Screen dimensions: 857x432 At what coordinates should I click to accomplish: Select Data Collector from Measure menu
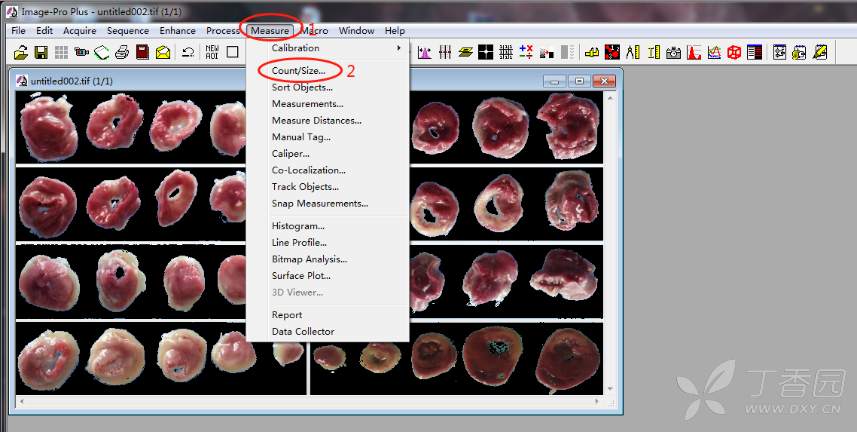(303, 331)
